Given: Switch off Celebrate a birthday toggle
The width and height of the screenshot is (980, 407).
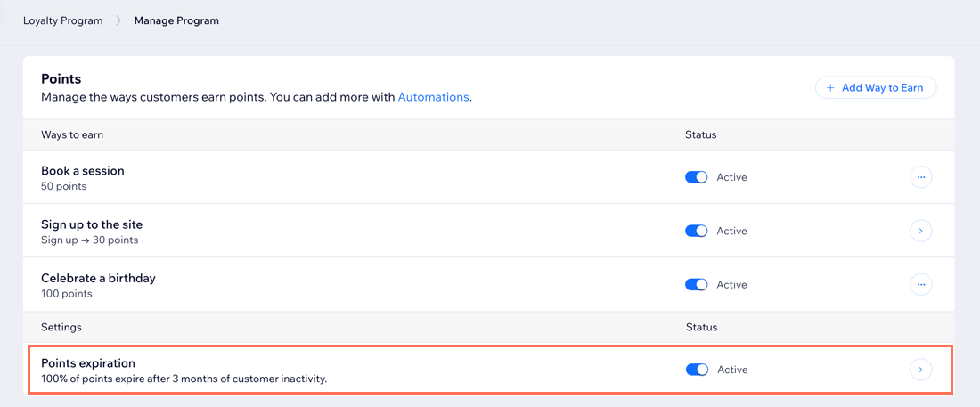Looking at the screenshot, I should click(696, 285).
